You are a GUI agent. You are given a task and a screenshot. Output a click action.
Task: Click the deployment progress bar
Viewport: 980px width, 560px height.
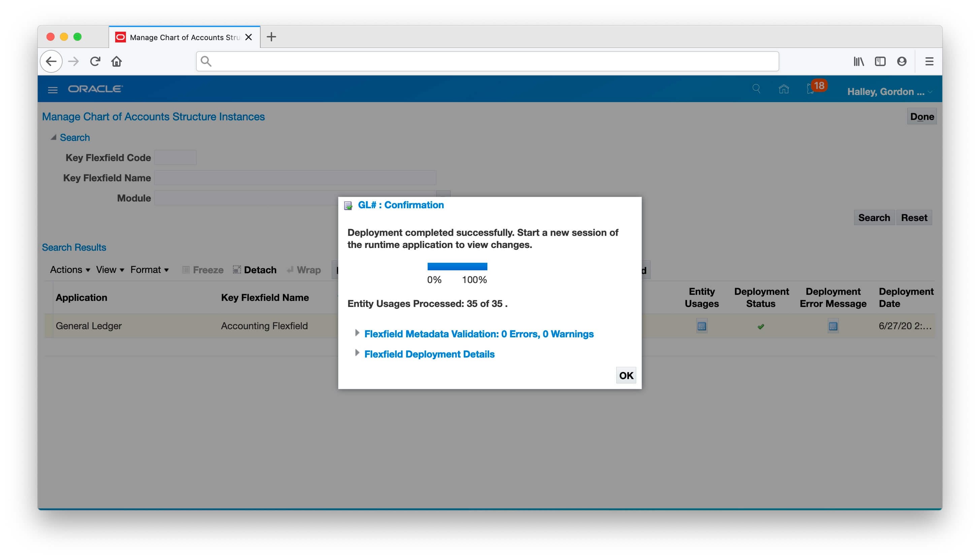[x=457, y=266]
